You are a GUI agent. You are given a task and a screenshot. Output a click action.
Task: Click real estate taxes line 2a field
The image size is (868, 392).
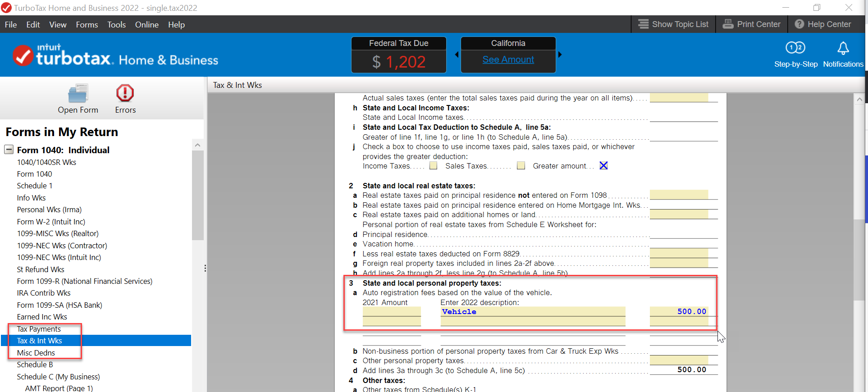(x=679, y=195)
